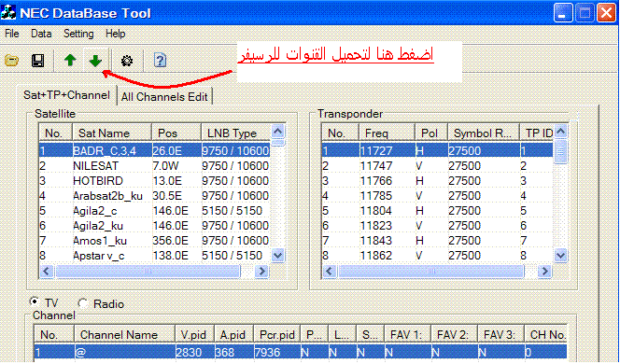Select the Arabsat2b_ku satellite row
620x364 pixels.
point(155,196)
